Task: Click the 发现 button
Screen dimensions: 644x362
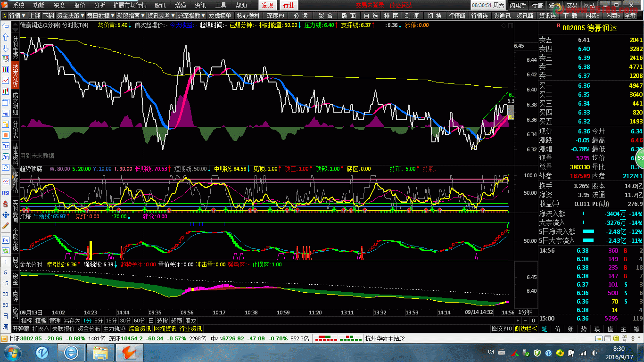Action: point(267,5)
